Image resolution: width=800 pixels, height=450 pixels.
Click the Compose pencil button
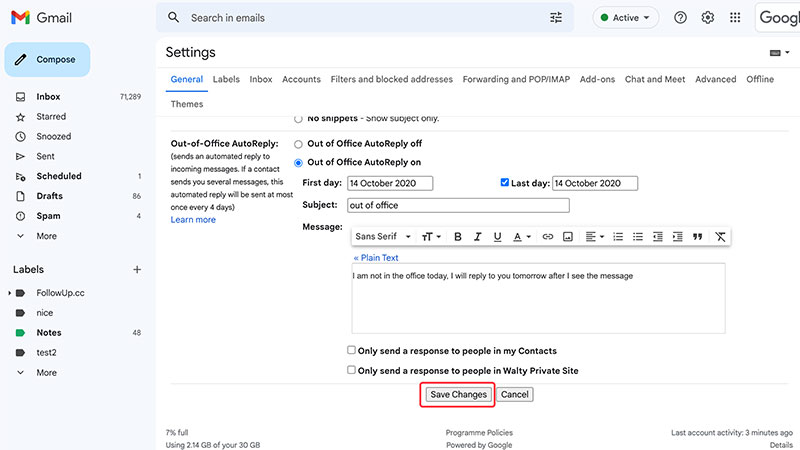click(47, 60)
